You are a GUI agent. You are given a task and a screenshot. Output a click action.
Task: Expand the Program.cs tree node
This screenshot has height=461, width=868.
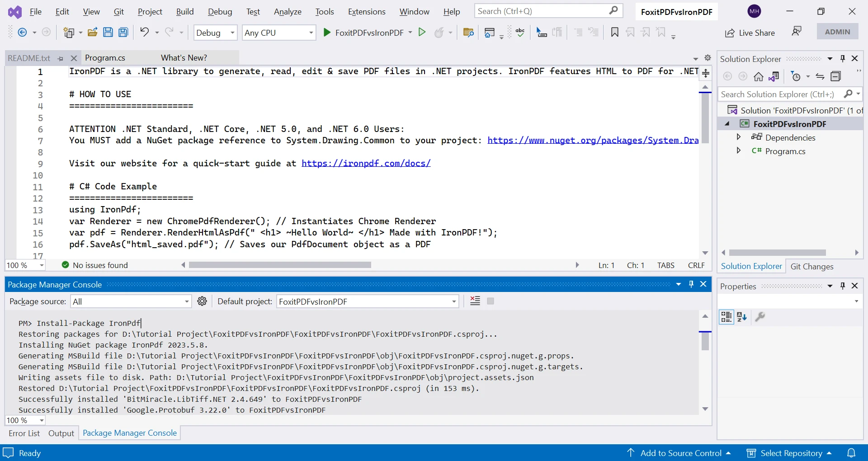739,150
